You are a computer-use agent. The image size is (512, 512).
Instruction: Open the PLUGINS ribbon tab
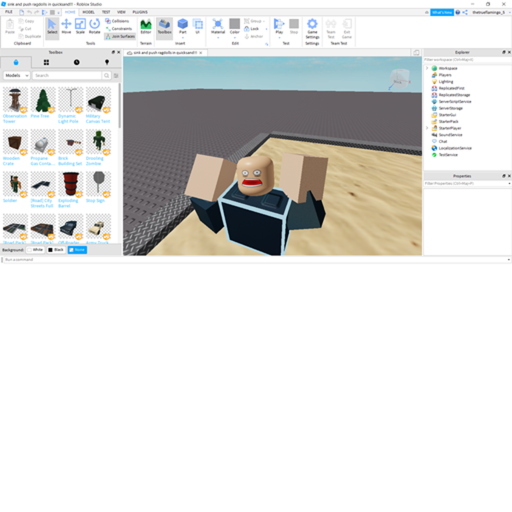pos(140,12)
